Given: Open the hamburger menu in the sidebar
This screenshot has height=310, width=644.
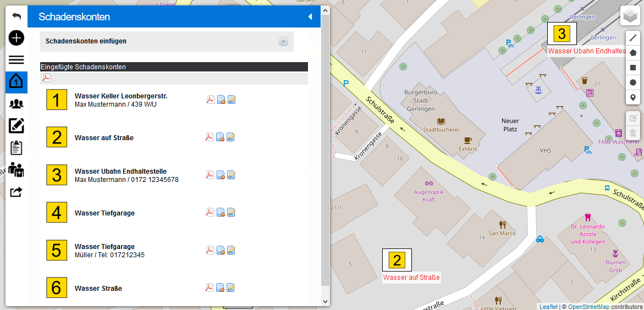Looking at the screenshot, I should (x=16, y=60).
